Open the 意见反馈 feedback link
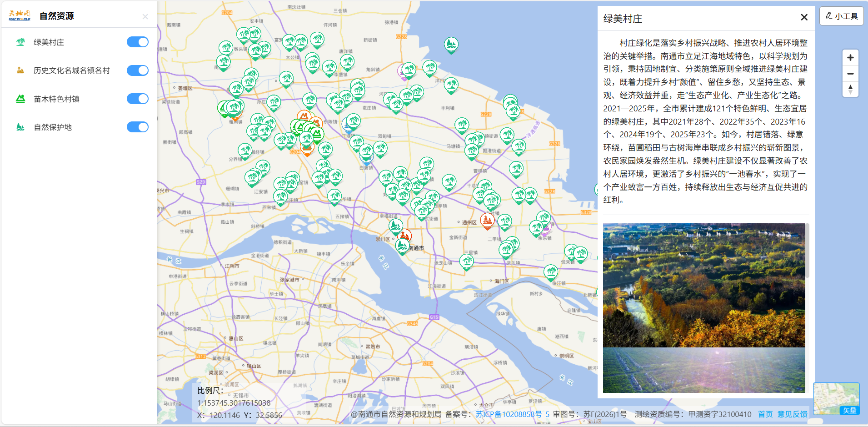The image size is (868, 427). (793, 414)
